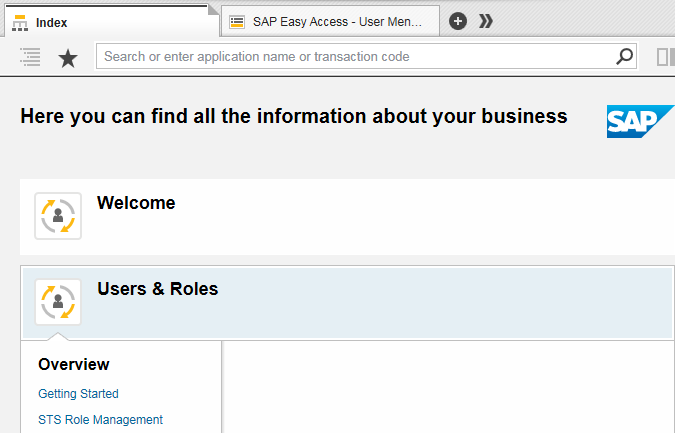Click the Index tab page icon
Screen dimensions: 675x433
click(x=20, y=22)
